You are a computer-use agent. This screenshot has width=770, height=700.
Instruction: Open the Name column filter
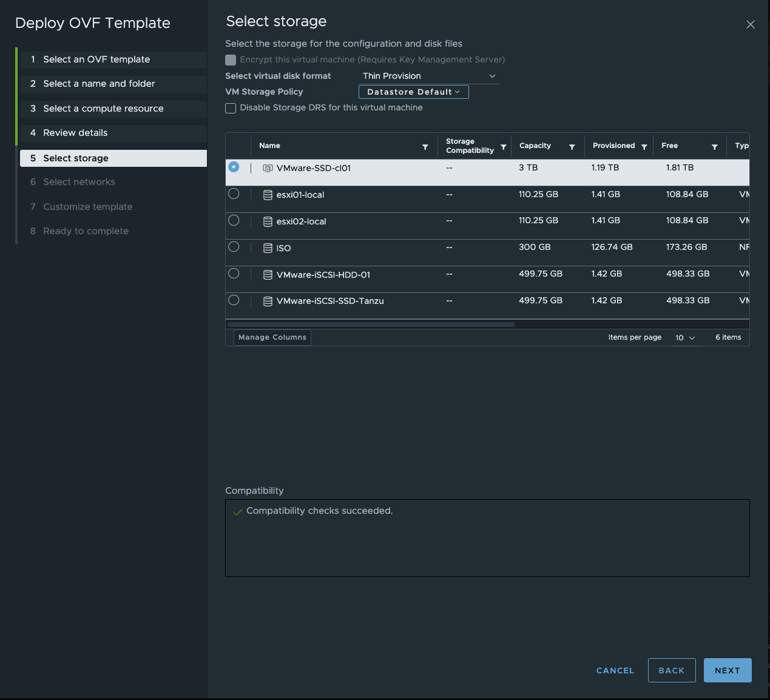tap(425, 146)
